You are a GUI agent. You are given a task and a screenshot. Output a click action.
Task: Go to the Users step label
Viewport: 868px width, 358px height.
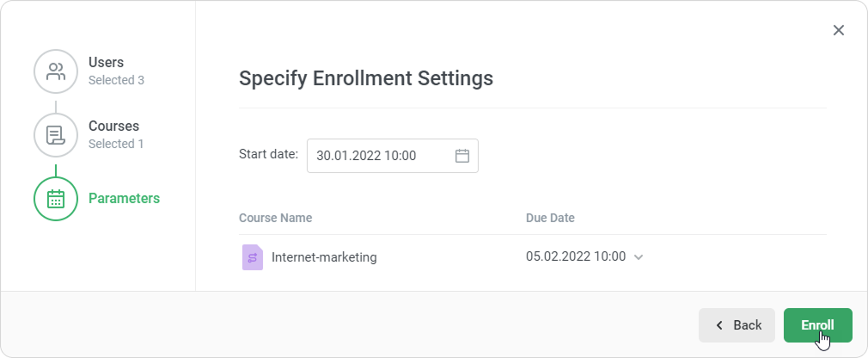click(107, 62)
